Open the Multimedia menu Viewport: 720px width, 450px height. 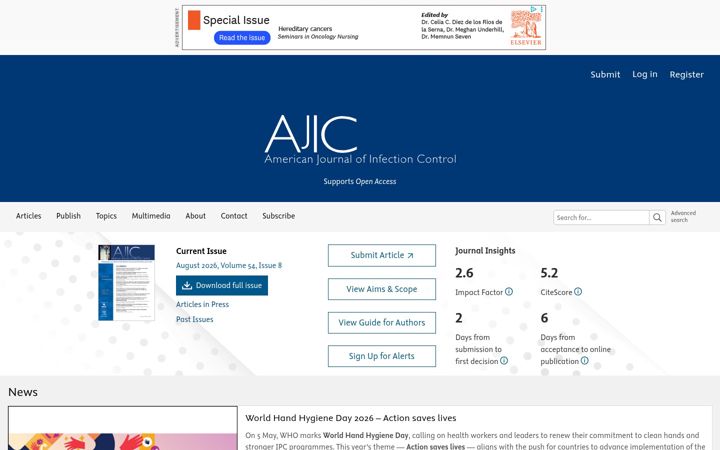tap(151, 216)
